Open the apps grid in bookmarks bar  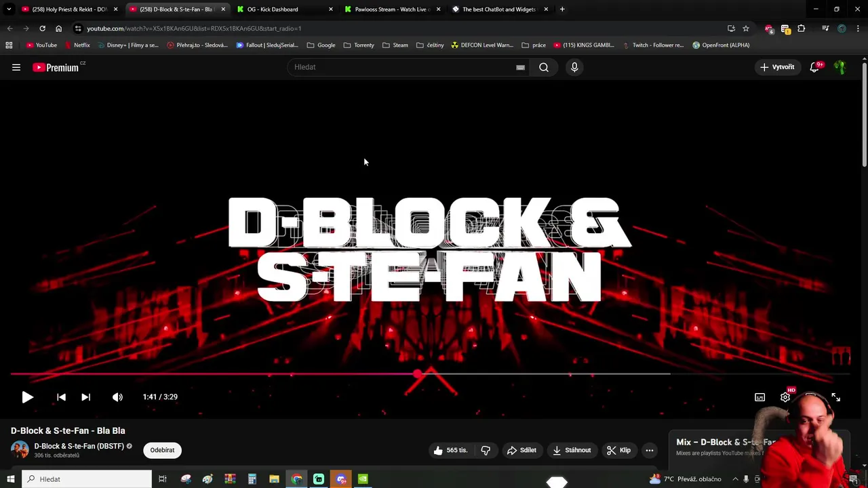[x=9, y=45]
